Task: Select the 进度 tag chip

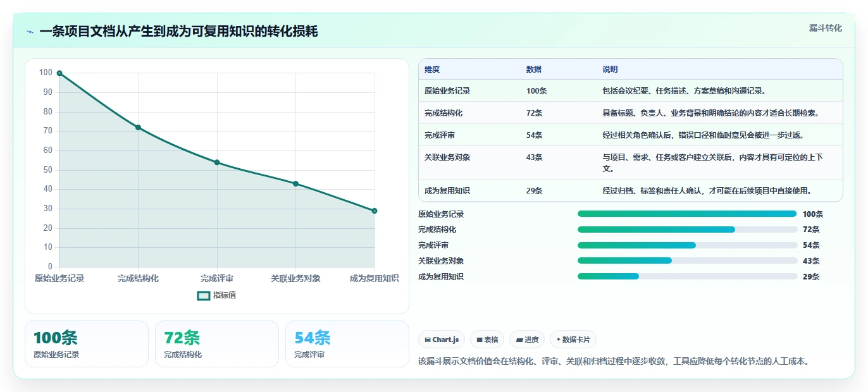Action: (x=527, y=340)
